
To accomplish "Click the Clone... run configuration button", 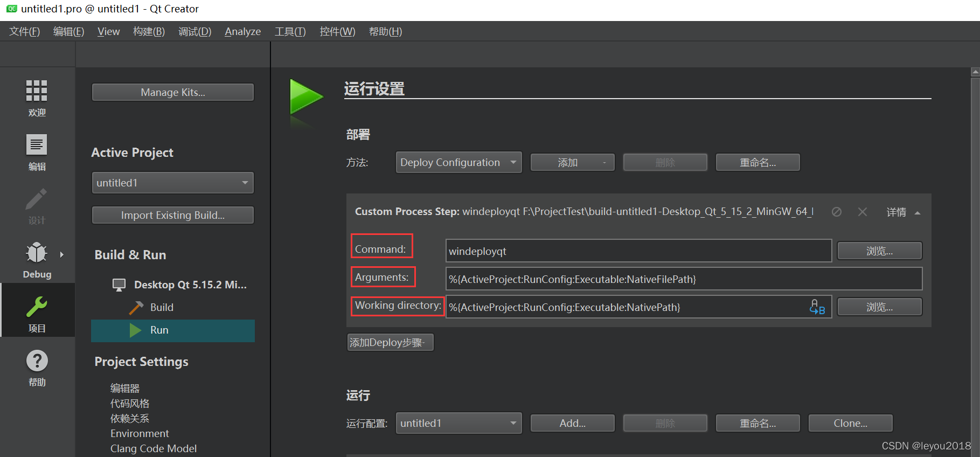I will (x=851, y=423).
